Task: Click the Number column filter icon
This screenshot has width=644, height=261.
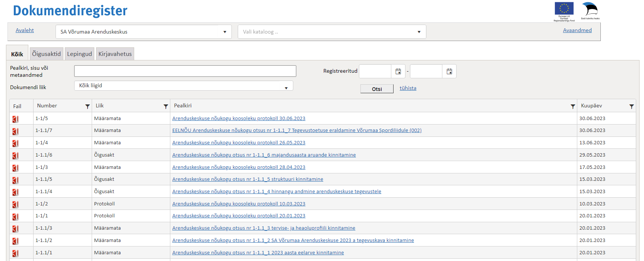Action: (88, 106)
